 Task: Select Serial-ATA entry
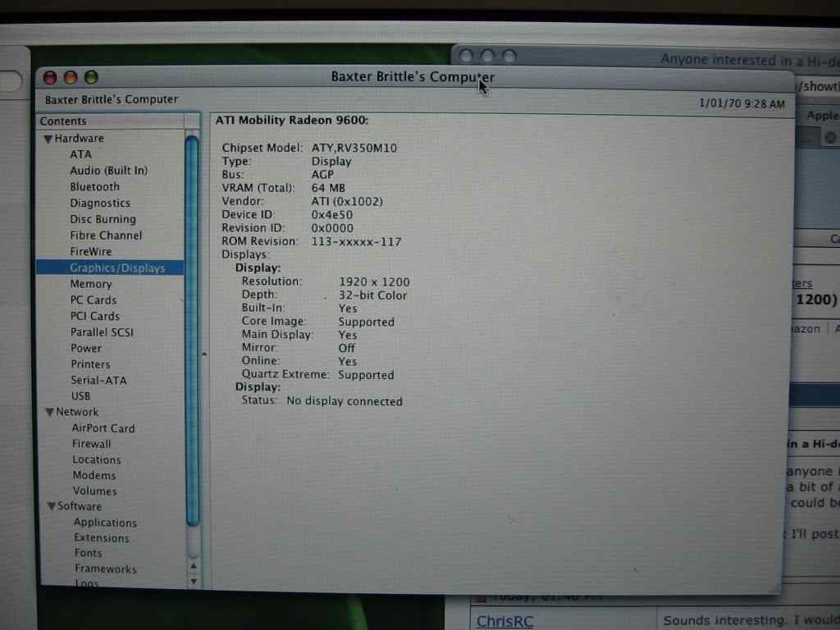(x=99, y=381)
